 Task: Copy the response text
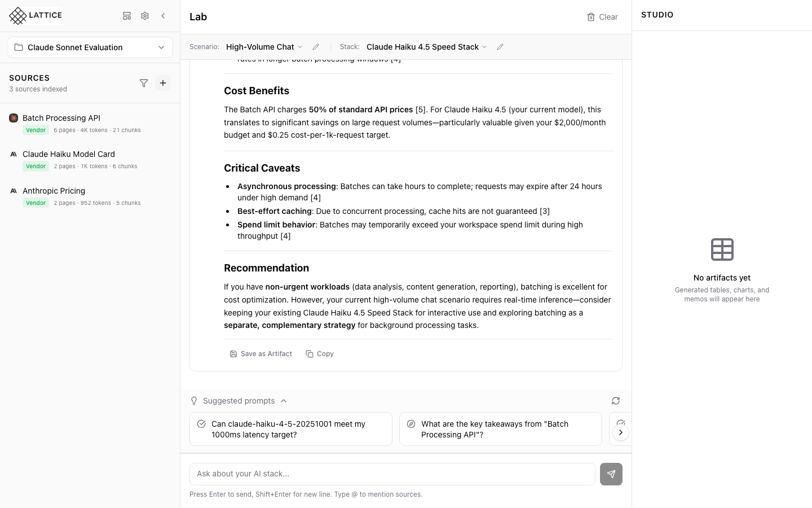pos(320,354)
